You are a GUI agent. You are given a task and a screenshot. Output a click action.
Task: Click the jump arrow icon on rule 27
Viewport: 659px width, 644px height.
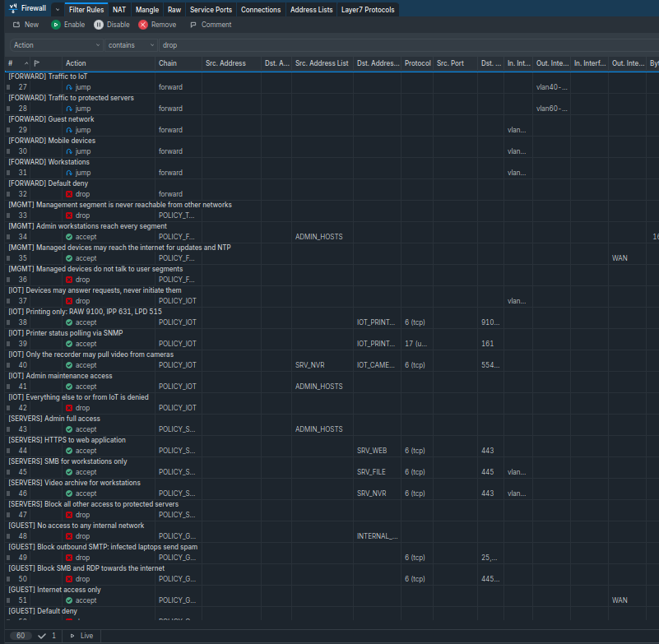pyautogui.click(x=69, y=87)
